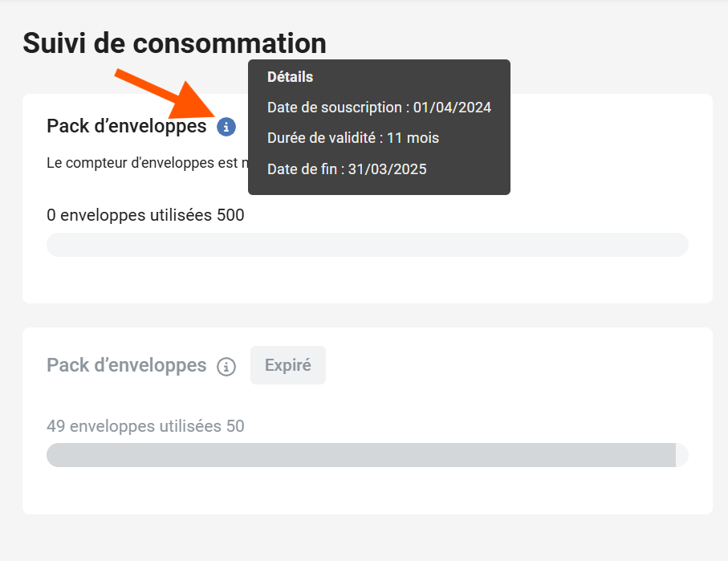
Task: Click the "0 enveloppes utilisées 500" counter text
Action: pyautogui.click(x=145, y=215)
